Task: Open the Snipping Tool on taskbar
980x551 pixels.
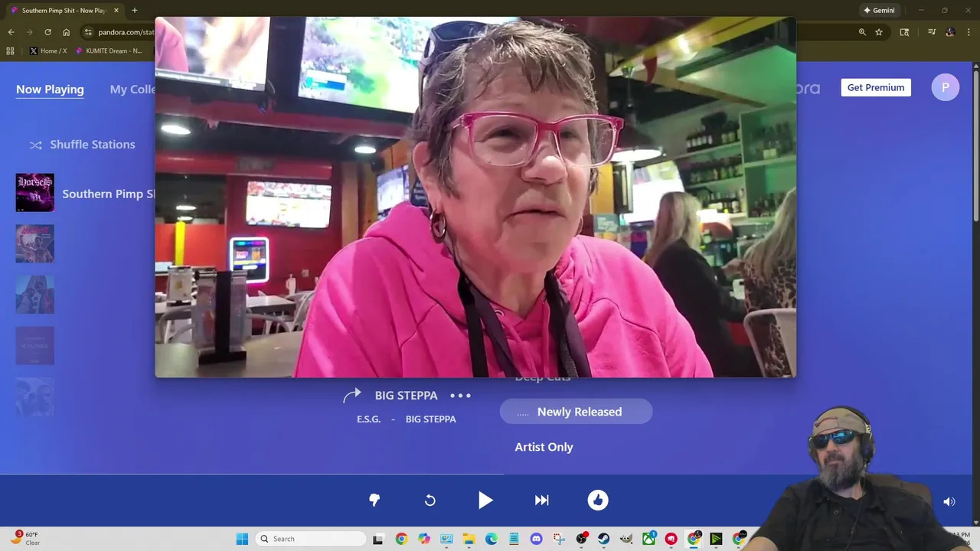Action: [x=559, y=539]
